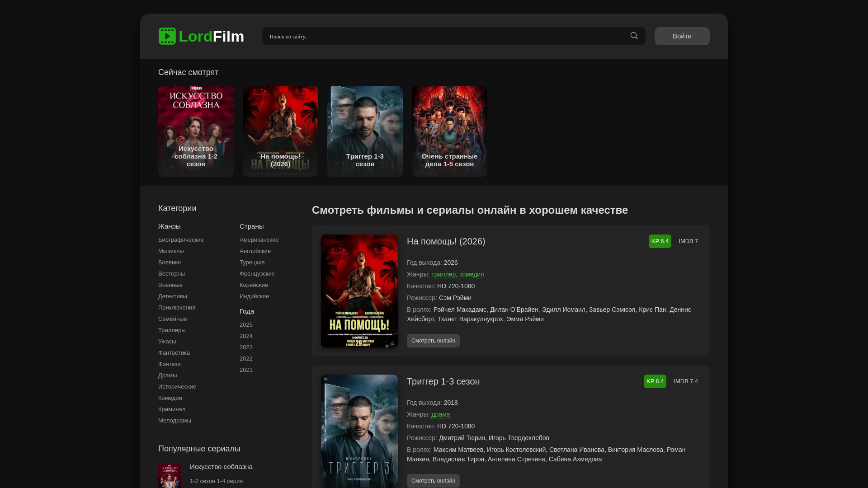Click IMDB 7.4 rating label
Viewport: 868px width, 488px height.
686,381
